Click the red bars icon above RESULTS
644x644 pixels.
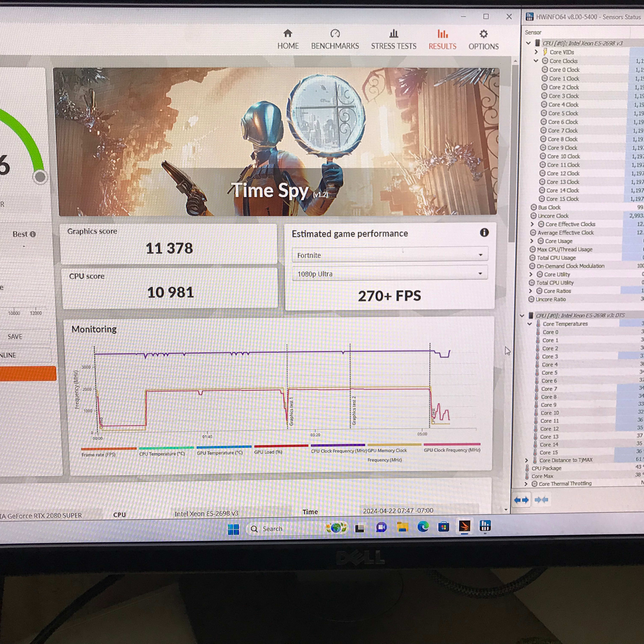click(x=443, y=34)
